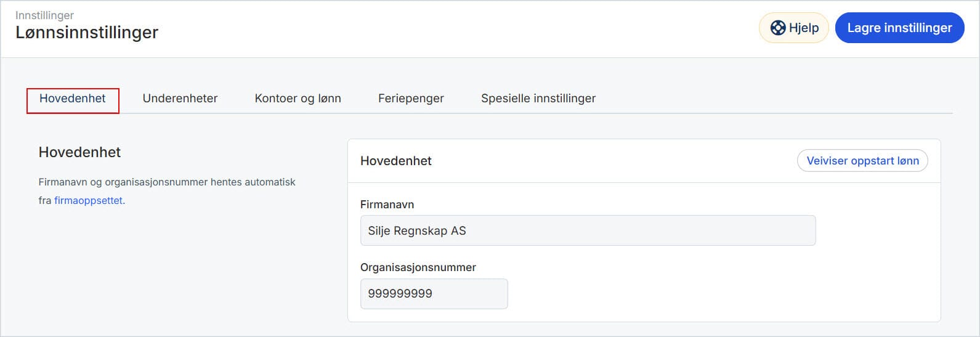Click the Hovedenhet heading above the description text
This screenshot has height=337, width=980.
79,152
